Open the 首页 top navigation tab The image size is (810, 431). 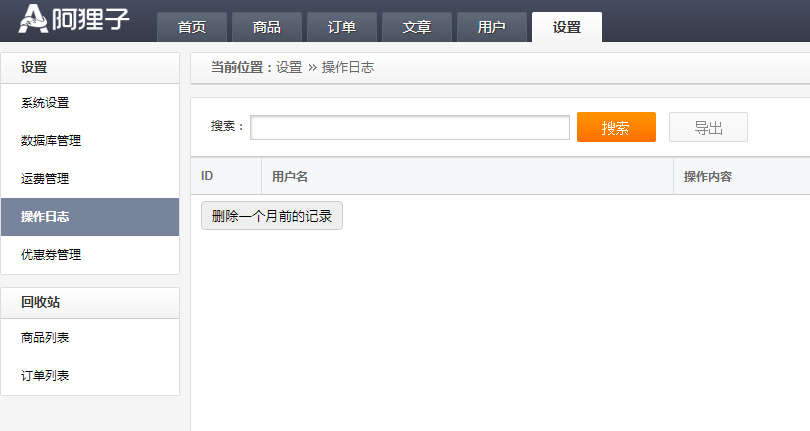click(191, 28)
